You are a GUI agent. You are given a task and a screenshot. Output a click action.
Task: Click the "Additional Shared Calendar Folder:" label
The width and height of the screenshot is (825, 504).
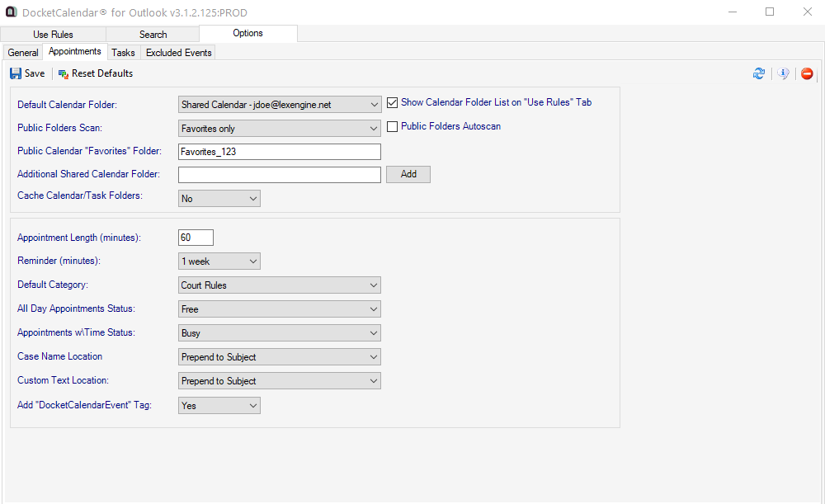(x=88, y=174)
